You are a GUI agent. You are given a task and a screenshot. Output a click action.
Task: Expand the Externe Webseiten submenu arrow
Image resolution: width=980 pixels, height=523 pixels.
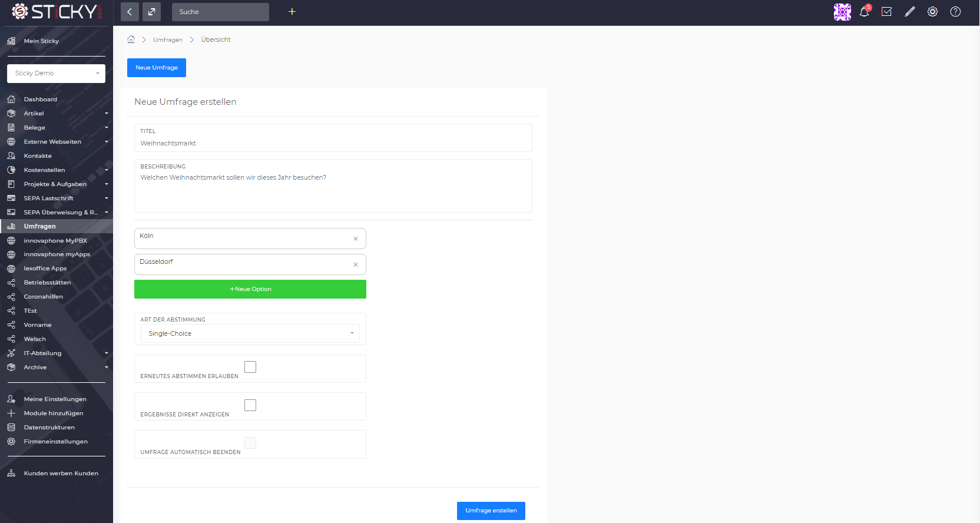coord(107,142)
